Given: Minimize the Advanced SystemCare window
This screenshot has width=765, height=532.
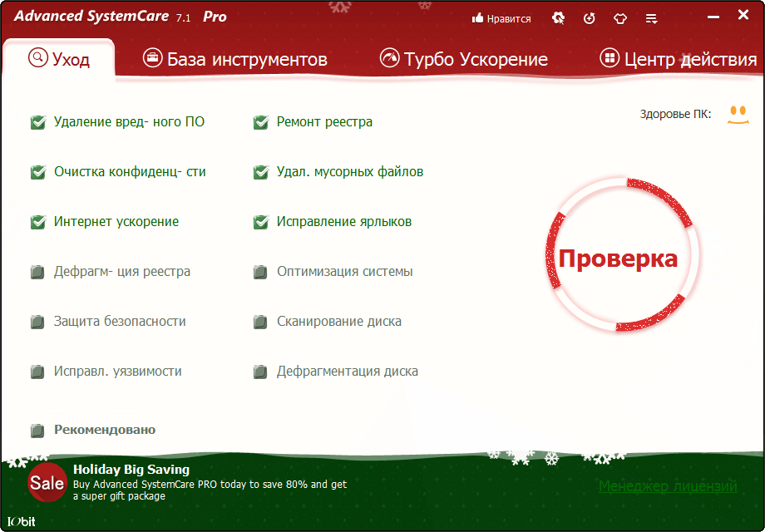Looking at the screenshot, I should coord(713,17).
